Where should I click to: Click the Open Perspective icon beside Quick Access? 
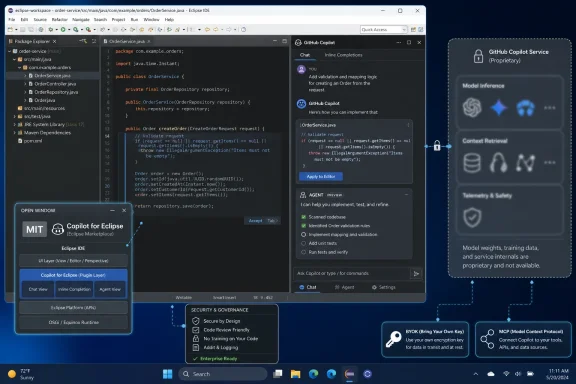coord(413,29)
